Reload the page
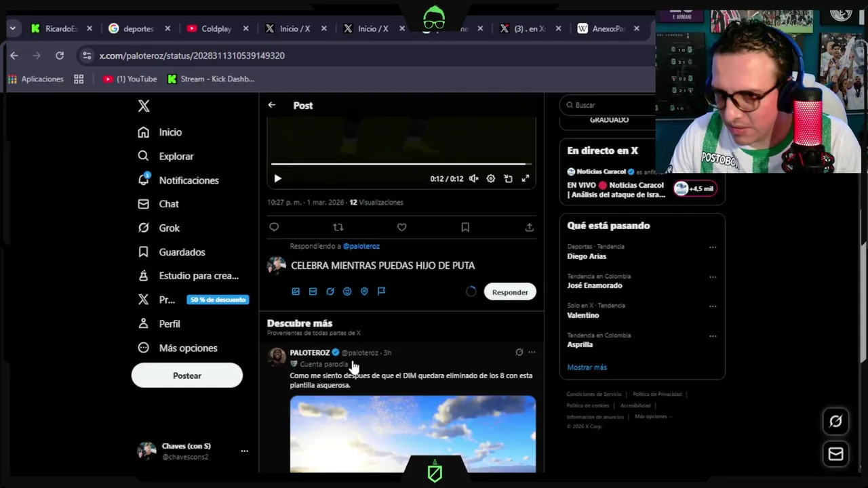 click(60, 56)
